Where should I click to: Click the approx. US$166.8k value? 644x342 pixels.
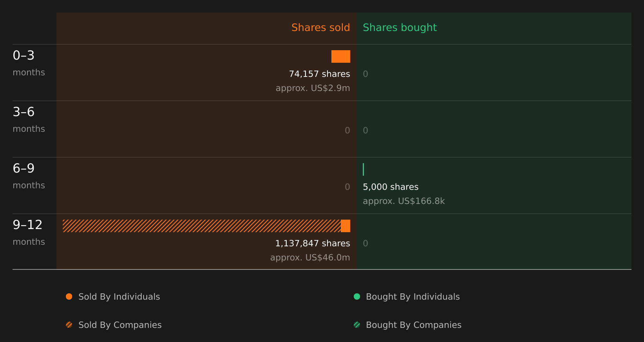point(404,201)
